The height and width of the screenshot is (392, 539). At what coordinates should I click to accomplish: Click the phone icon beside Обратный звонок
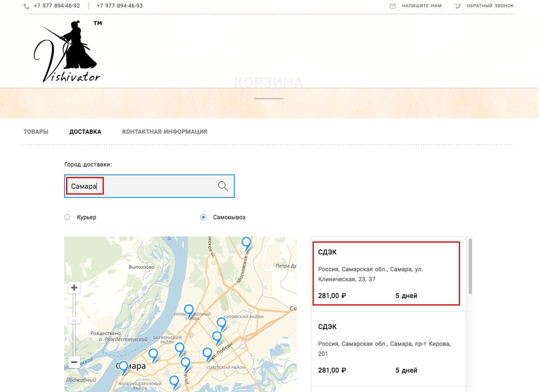457,6
